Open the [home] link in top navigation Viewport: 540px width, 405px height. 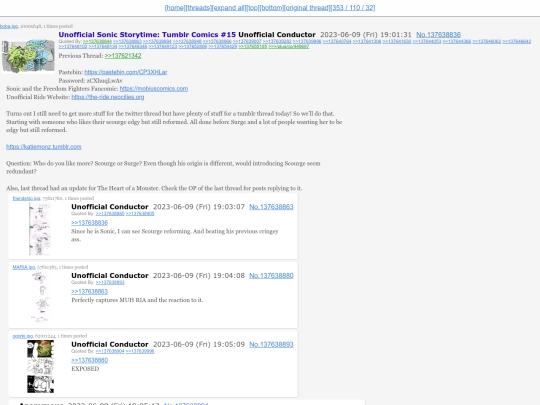175,8
